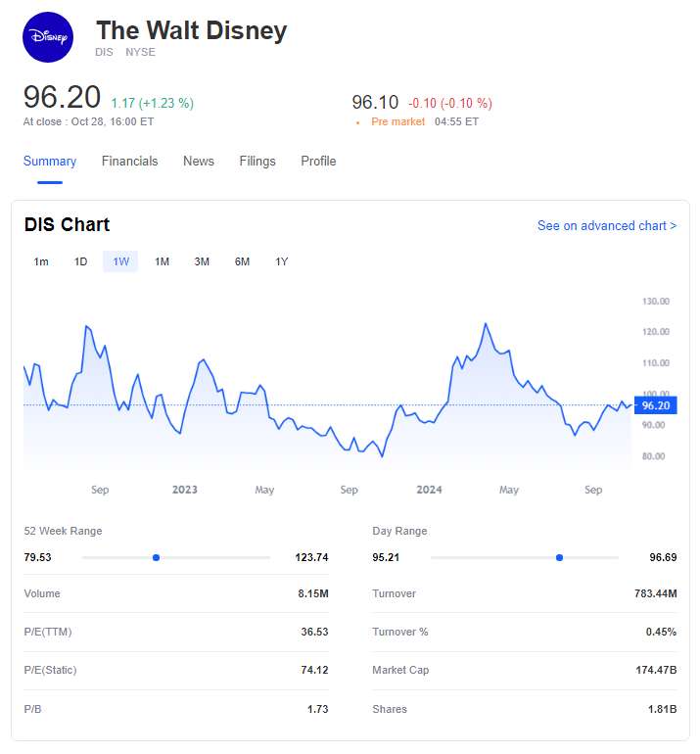Set chart range to 3M
This screenshot has height=754, width=700.
(202, 261)
